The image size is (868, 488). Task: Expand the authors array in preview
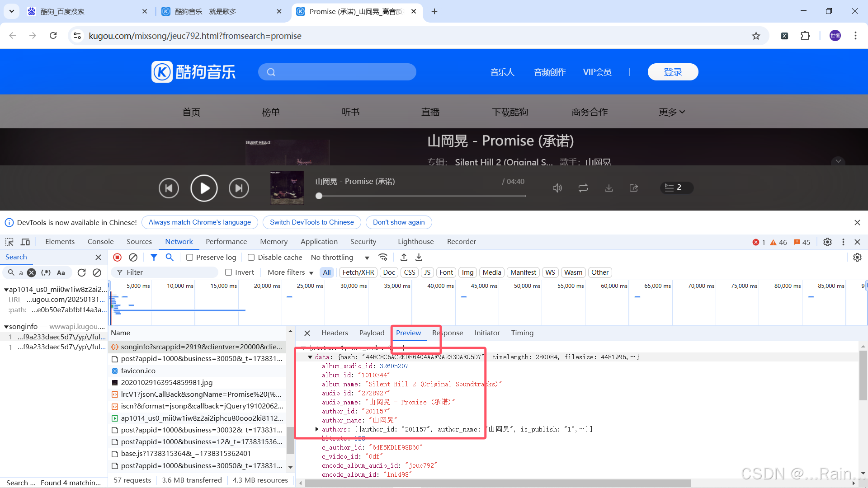pos(317,429)
